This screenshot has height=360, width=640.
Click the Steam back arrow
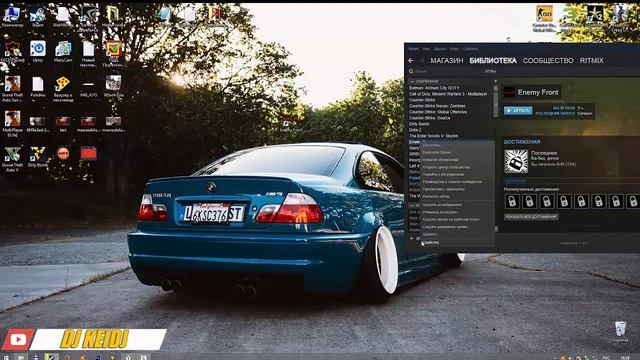(x=411, y=60)
